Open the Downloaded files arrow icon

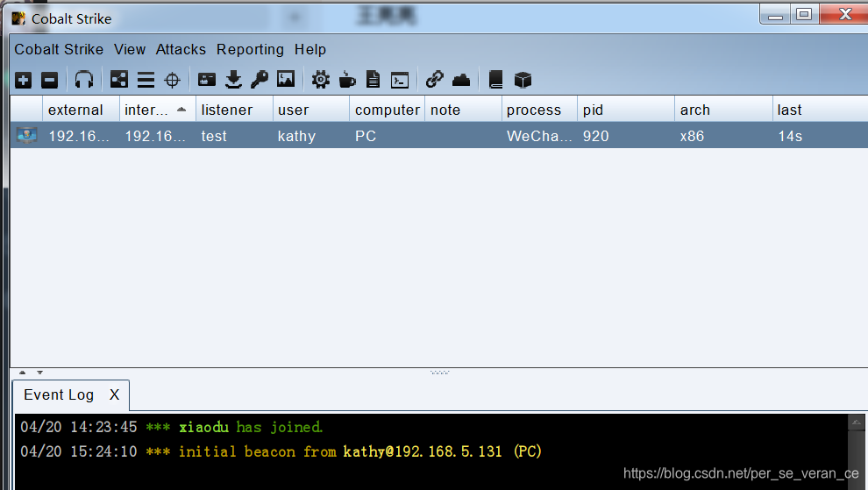click(x=233, y=80)
